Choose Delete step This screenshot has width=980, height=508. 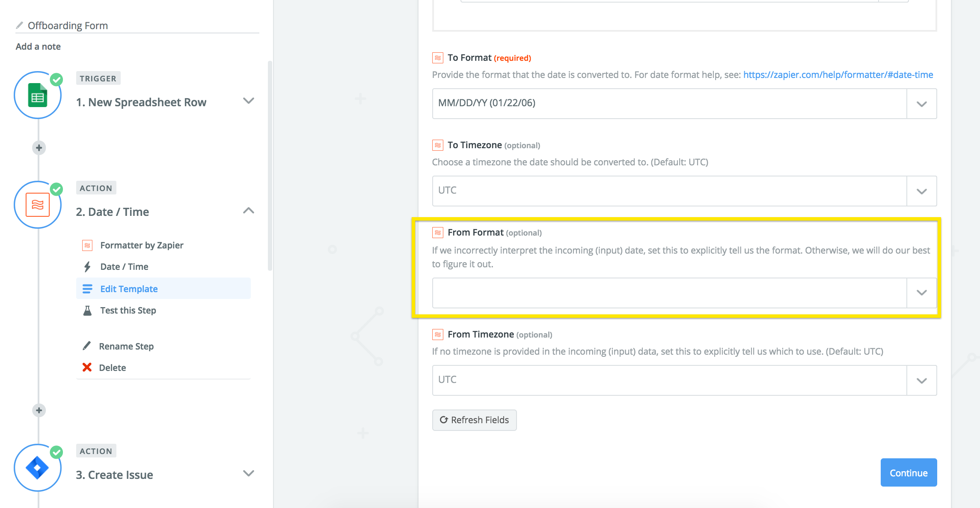(x=112, y=368)
